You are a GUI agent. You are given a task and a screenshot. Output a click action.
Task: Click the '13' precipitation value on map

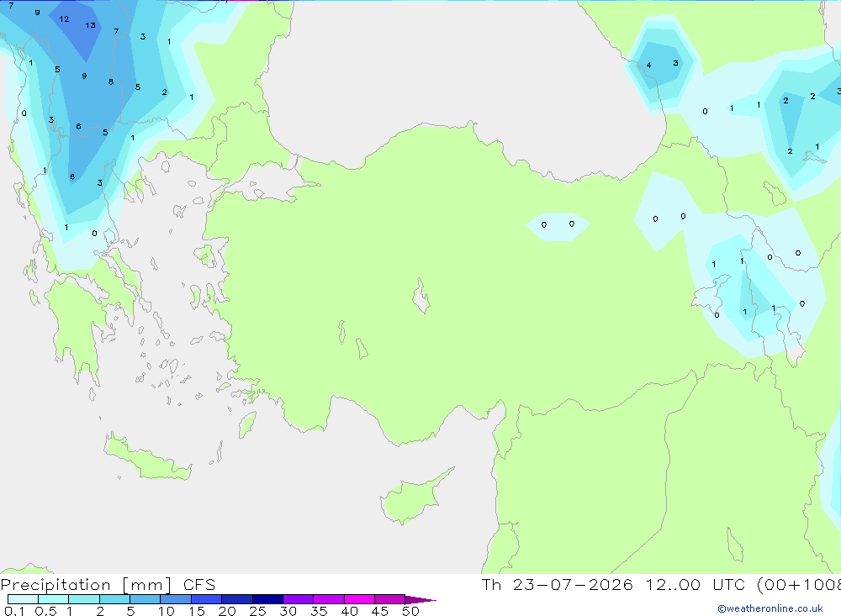tap(90, 25)
